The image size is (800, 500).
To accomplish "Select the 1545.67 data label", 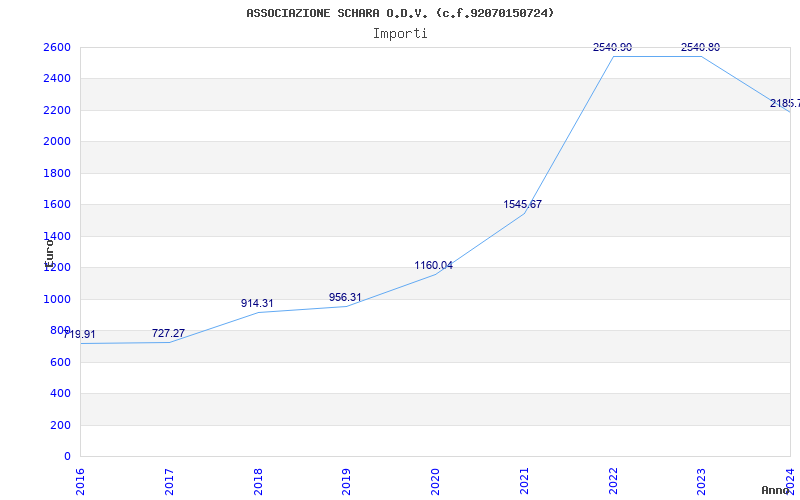I will [522, 205].
